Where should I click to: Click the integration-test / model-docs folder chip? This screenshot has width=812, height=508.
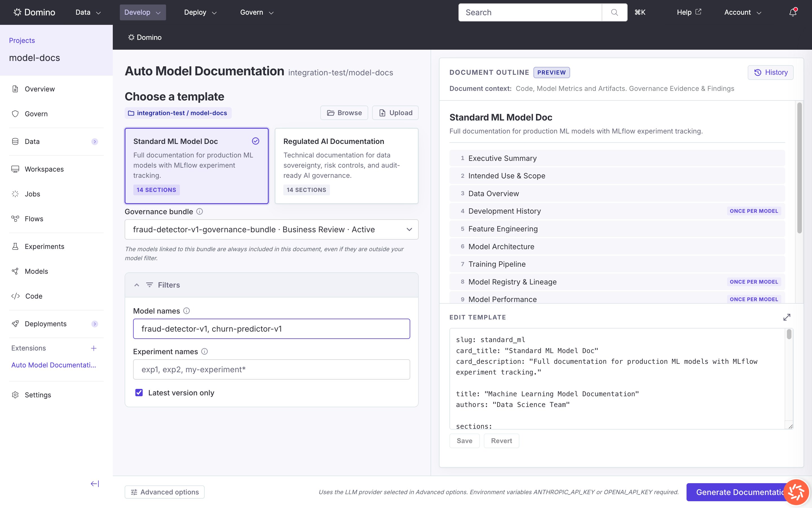(x=178, y=113)
